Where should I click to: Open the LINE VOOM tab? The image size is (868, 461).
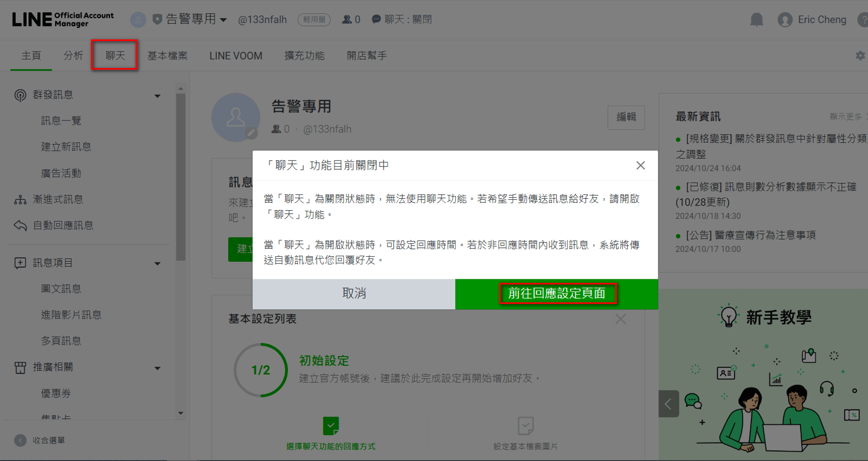[235, 56]
